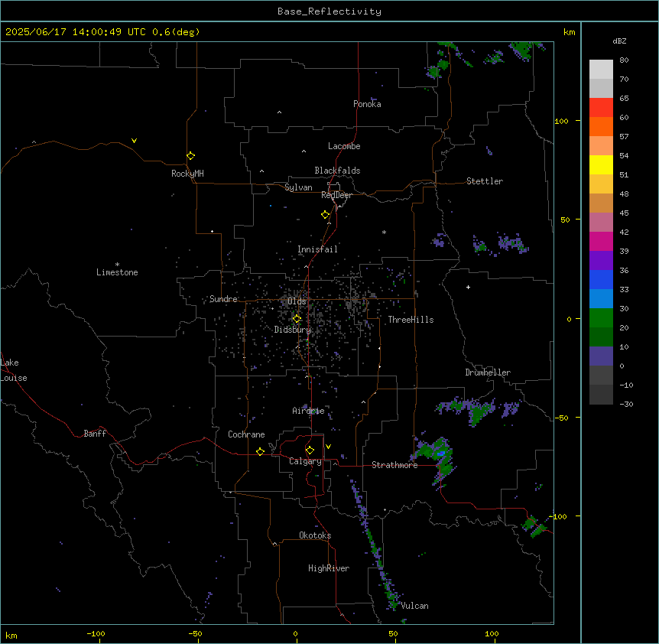Select the yellow diamond marker south of RedDeer
This screenshot has height=644, width=659.
pos(326,214)
